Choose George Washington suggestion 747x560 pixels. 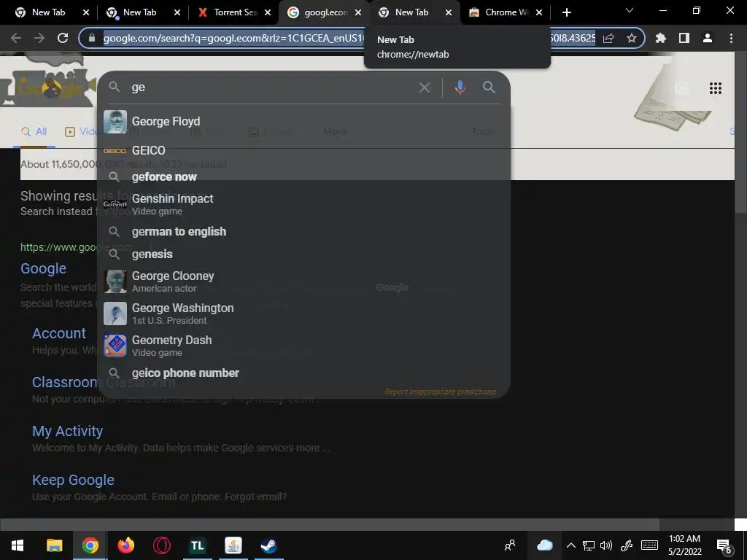(303, 314)
